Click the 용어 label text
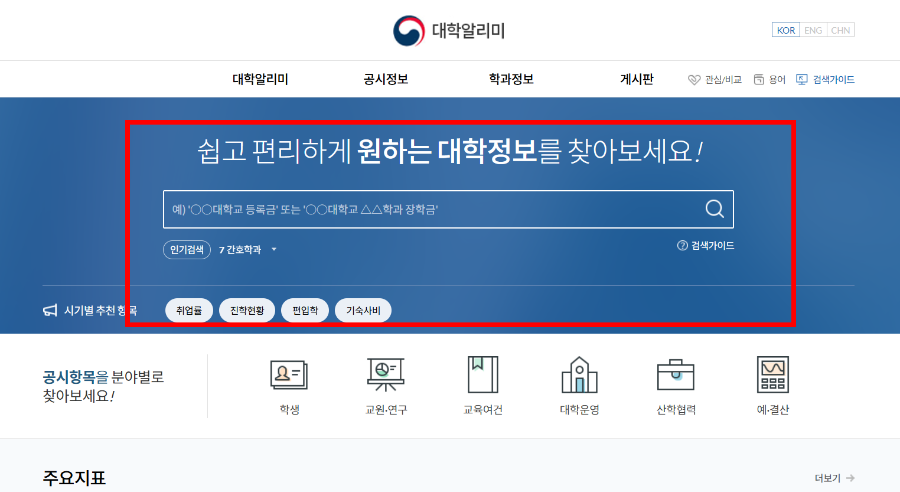 tap(777, 80)
